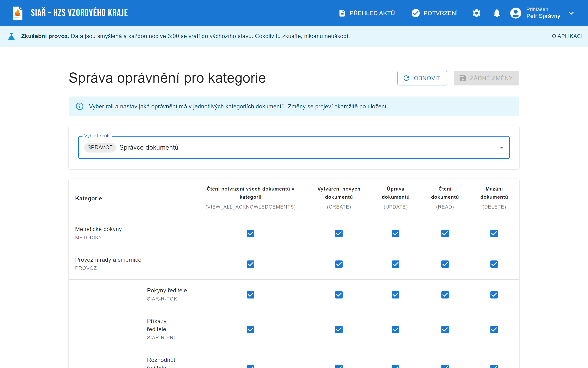The height and width of the screenshot is (368, 588).
Task: Toggle READ for Pokyny ředitele
Action: click(x=445, y=295)
